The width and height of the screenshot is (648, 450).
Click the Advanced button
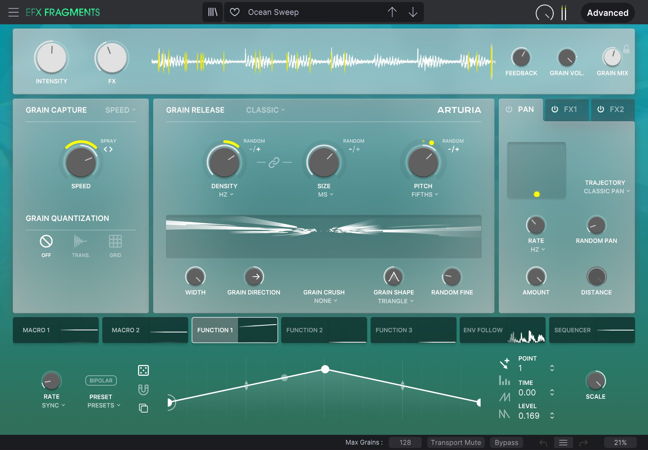coord(607,13)
